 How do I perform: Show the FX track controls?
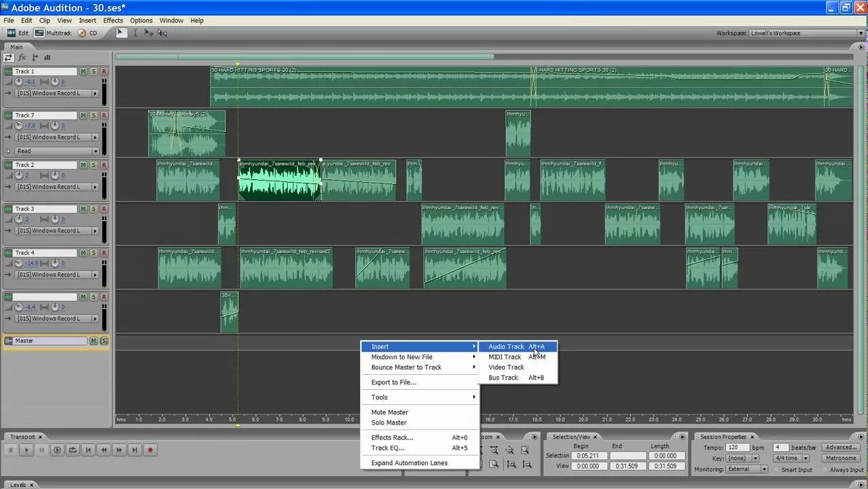(22, 58)
